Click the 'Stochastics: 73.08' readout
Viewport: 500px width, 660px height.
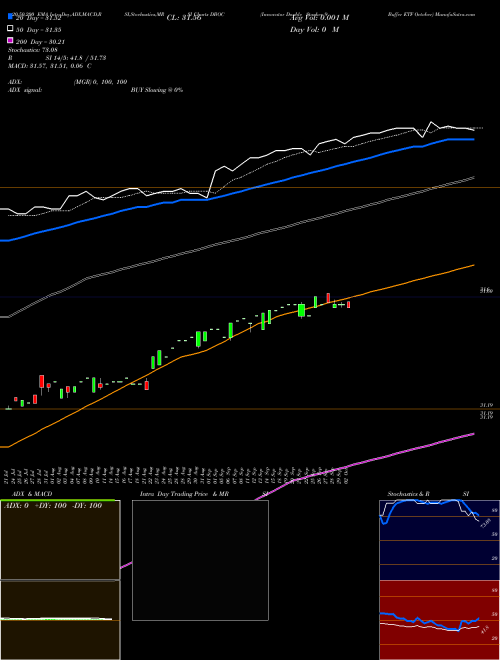click(x=32, y=50)
